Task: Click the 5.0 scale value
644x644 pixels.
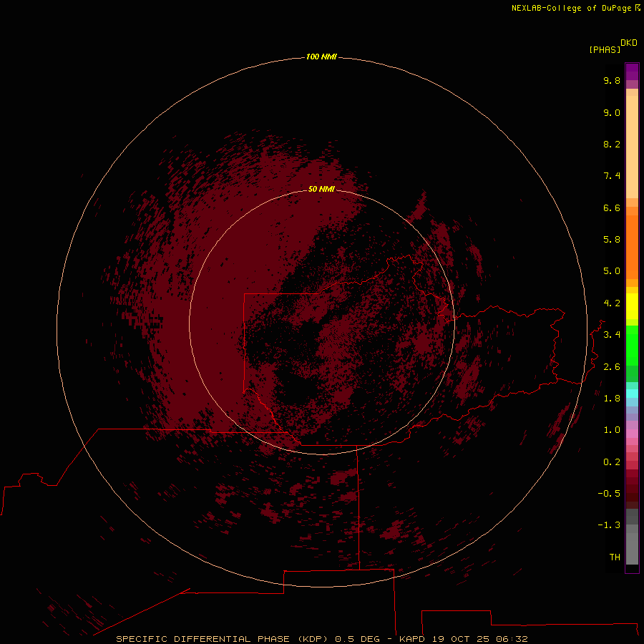Action: (612, 271)
